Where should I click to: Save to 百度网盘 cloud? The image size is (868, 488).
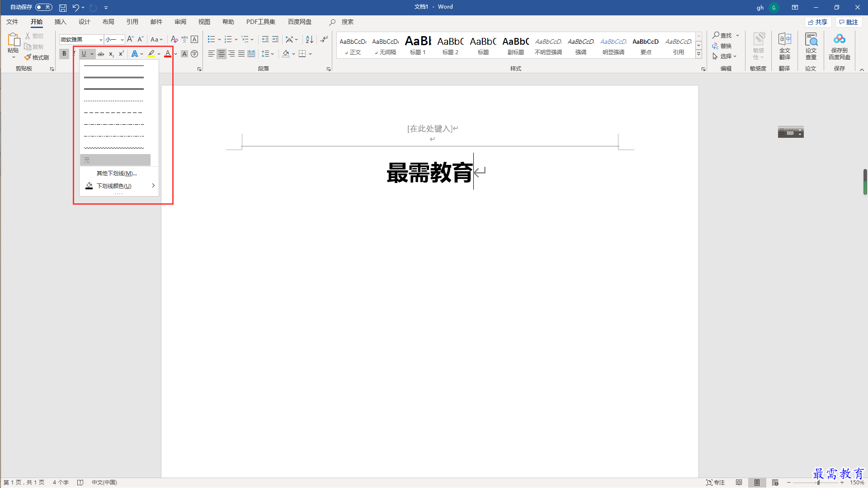click(x=840, y=46)
